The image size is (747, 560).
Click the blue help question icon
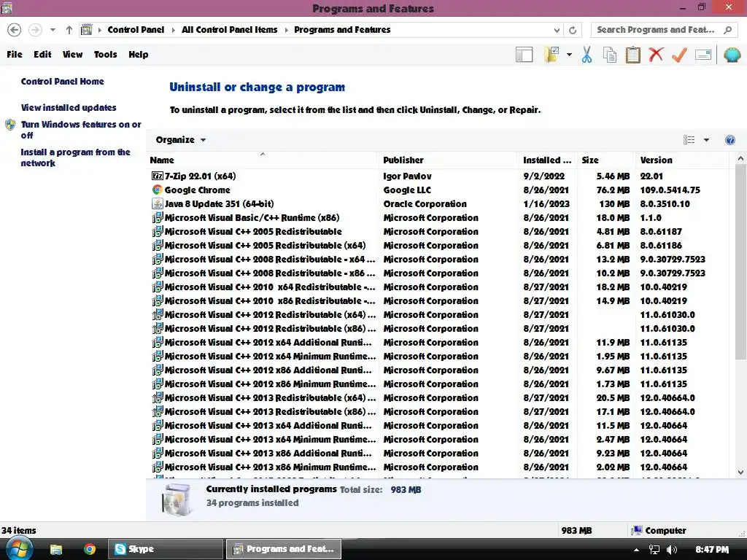click(x=729, y=139)
